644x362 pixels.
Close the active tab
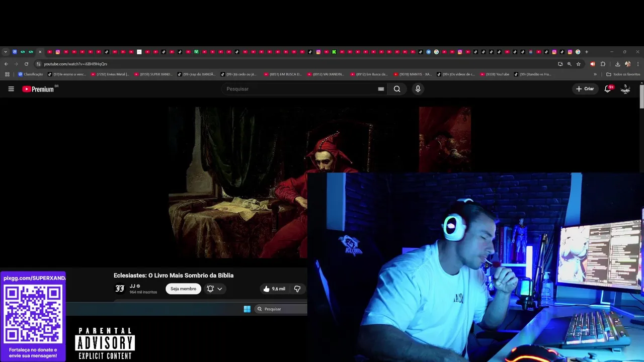[40, 52]
